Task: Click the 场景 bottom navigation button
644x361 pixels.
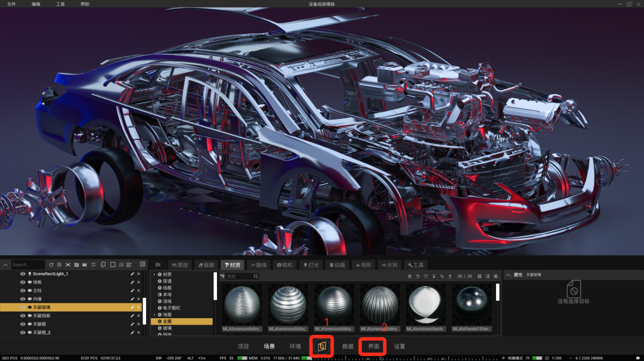Action: tap(269, 346)
